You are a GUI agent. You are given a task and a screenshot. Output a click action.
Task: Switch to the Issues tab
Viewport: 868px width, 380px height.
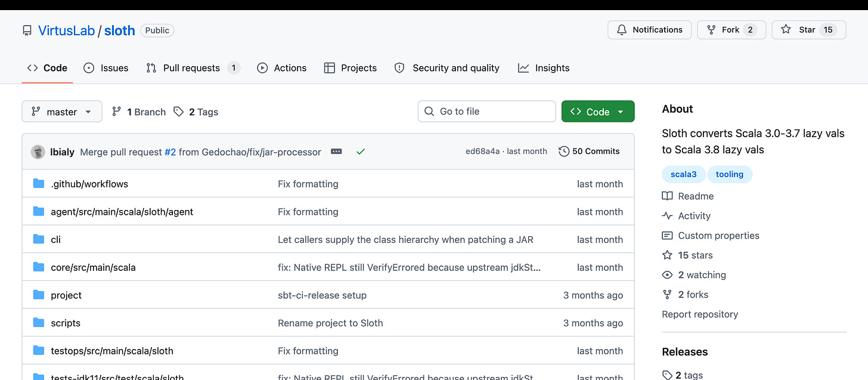point(106,68)
